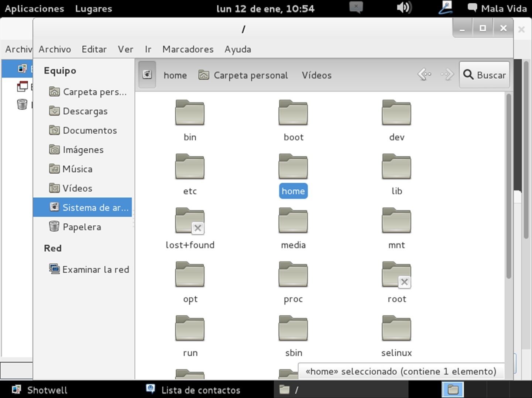Image resolution: width=532 pixels, height=398 pixels.
Task: Click the home path bar button
Action: click(175, 75)
